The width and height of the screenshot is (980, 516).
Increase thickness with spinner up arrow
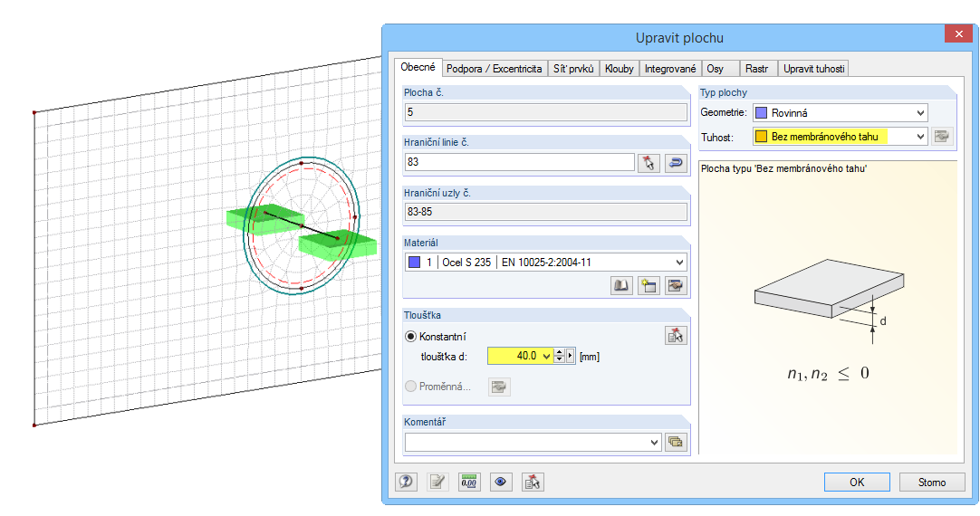click(560, 352)
